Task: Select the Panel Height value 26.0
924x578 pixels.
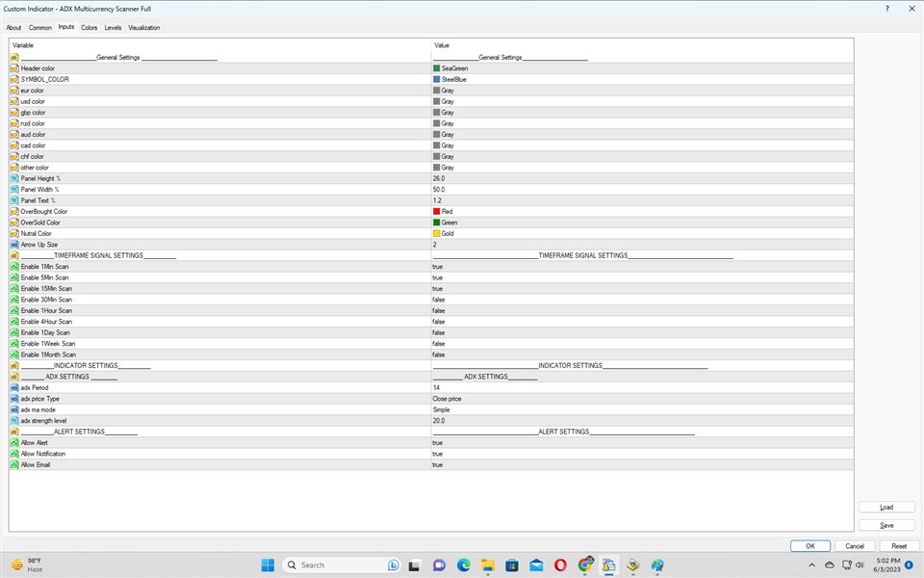Action: click(x=439, y=178)
